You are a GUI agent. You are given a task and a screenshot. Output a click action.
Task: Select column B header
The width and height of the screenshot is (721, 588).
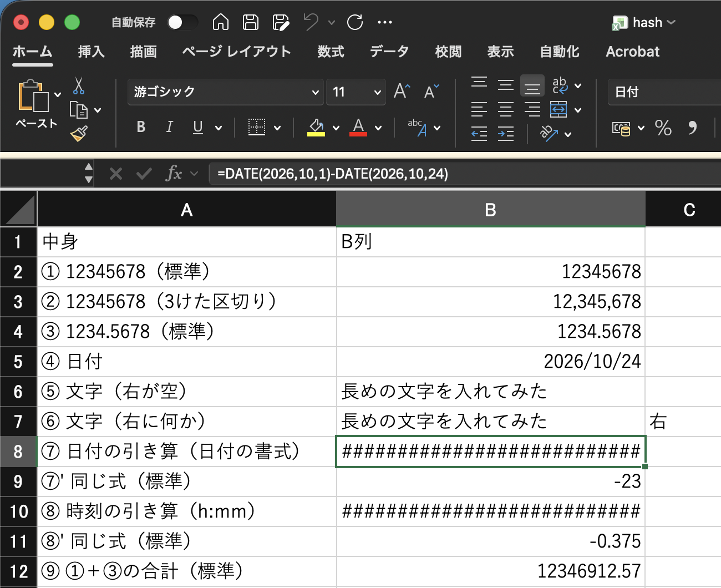coord(491,210)
